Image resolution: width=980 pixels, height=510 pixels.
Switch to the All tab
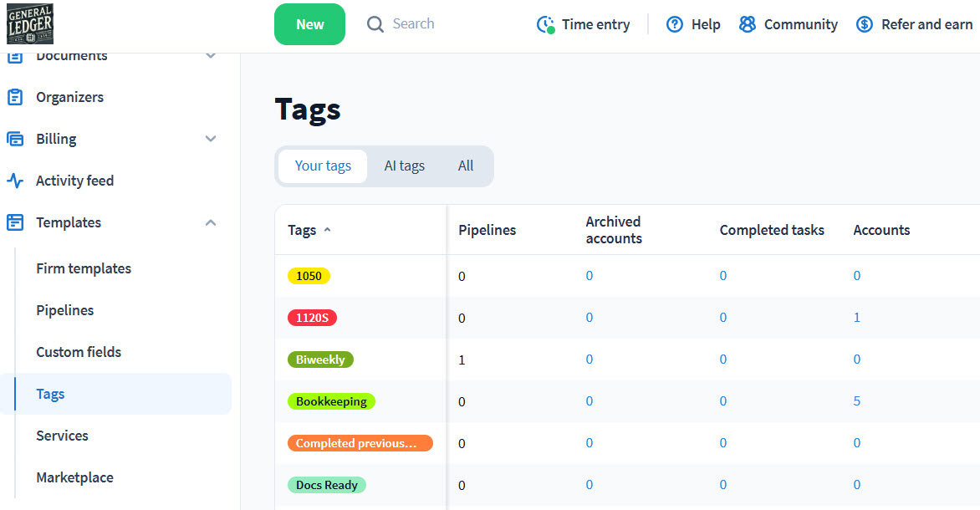[x=466, y=166]
